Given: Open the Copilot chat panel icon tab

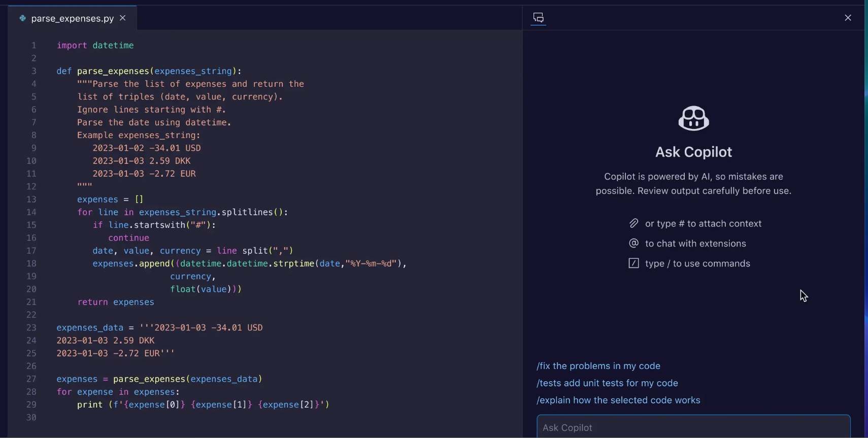Looking at the screenshot, I should coord(539,18).
